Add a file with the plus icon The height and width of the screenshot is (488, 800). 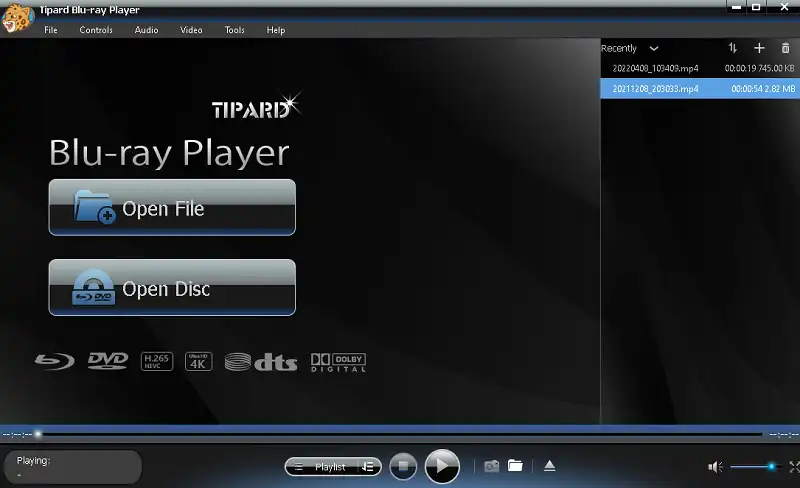pos(759,48)
